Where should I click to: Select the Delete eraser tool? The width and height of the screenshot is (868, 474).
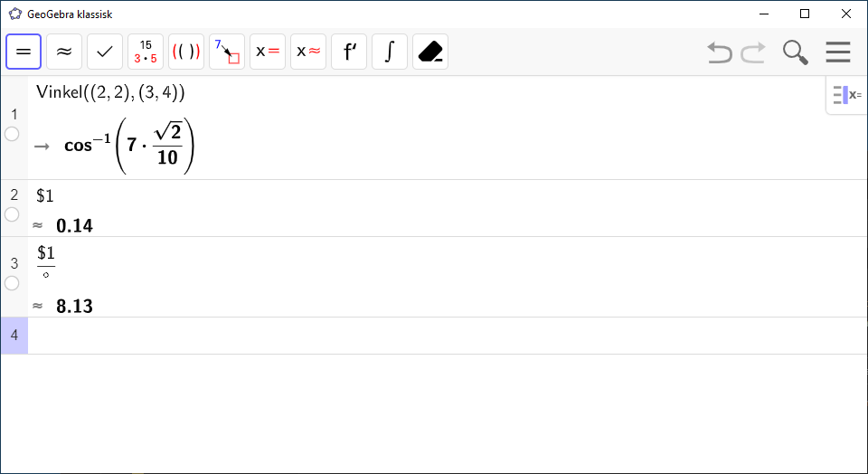tap(430, 52)
